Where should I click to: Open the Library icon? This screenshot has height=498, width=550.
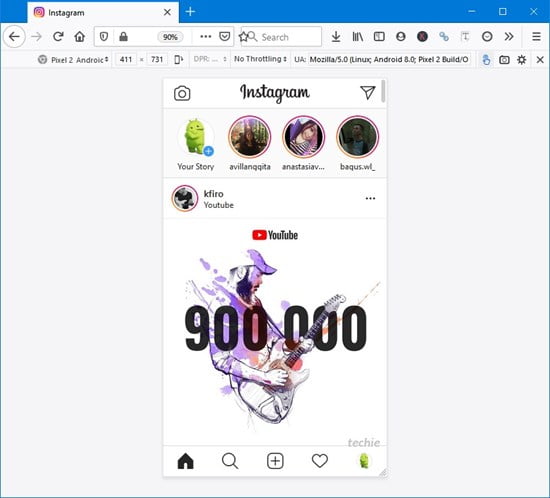[x=358, y=36]
